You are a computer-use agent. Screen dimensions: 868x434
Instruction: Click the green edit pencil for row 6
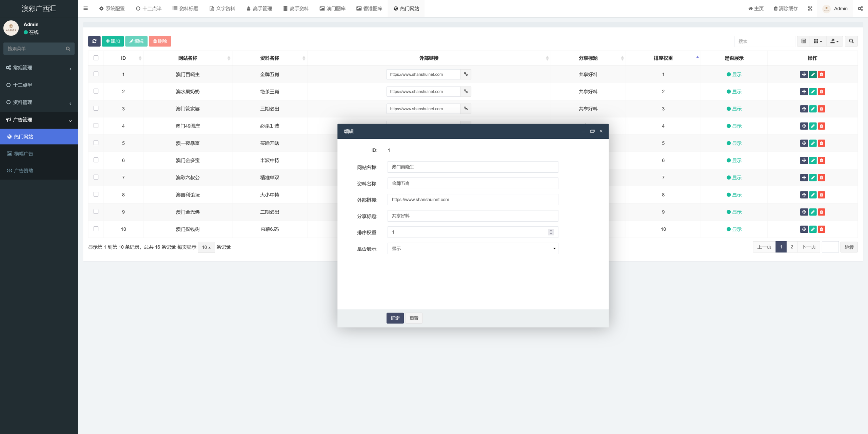pyautogui.click(x=813, y=160)
